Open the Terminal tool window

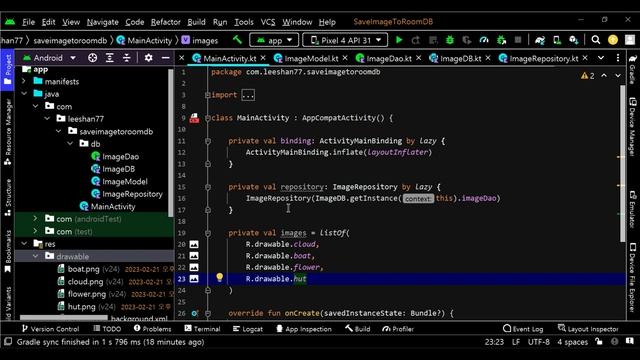(x=202, y=329)
